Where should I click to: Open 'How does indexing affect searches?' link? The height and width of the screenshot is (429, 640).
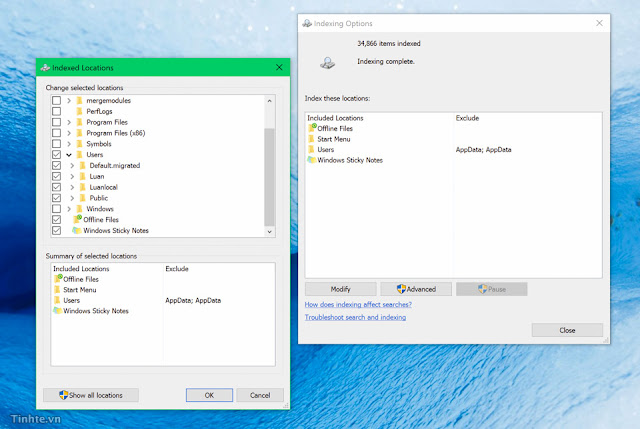pos(358,305)
